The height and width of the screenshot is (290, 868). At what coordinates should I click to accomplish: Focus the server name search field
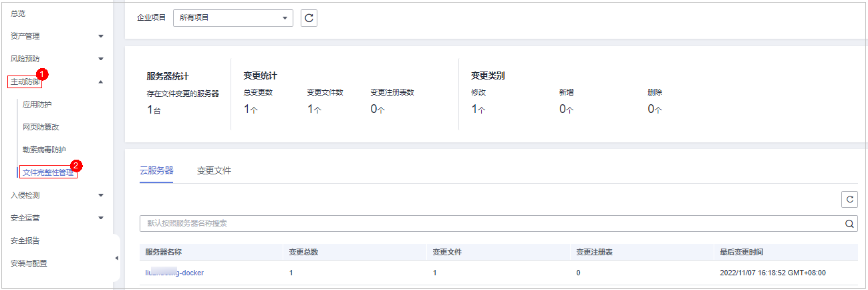pyautogui.click(x=488, y=224)
